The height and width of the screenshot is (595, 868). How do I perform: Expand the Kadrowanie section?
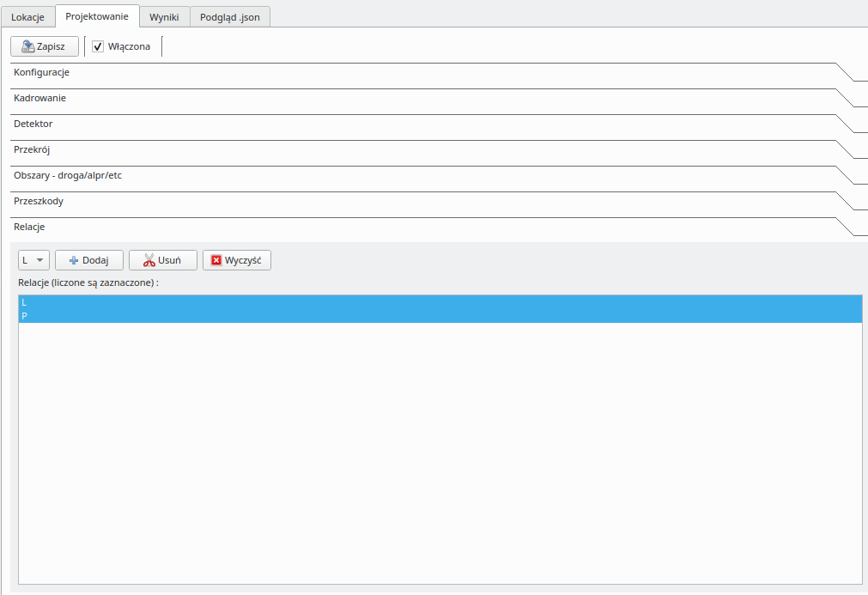tap(39, 99)
